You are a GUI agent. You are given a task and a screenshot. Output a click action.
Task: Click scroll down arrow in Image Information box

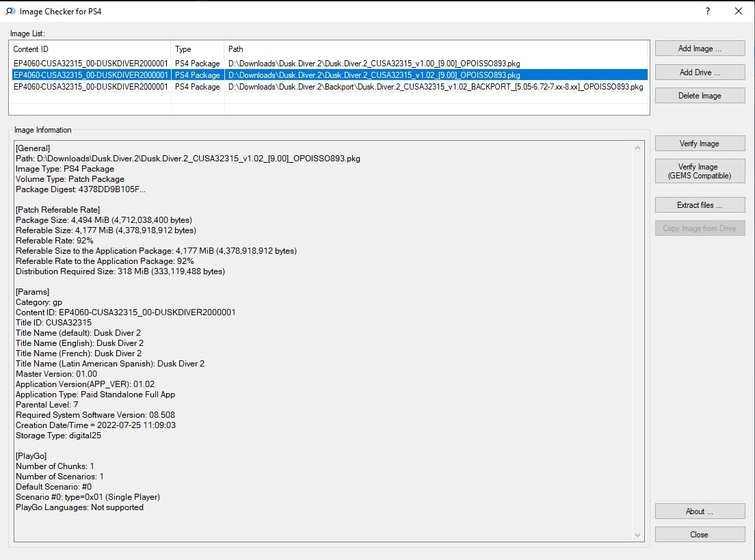coord(637,535)
